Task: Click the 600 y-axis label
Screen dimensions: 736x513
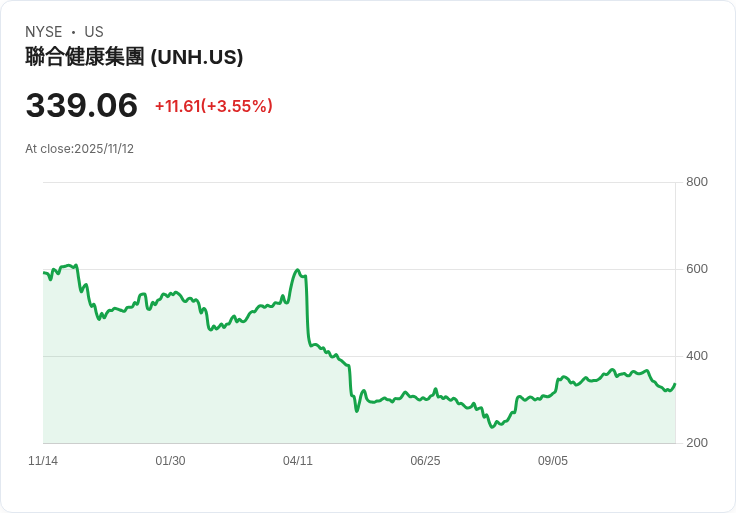Action: pos(697,268)
